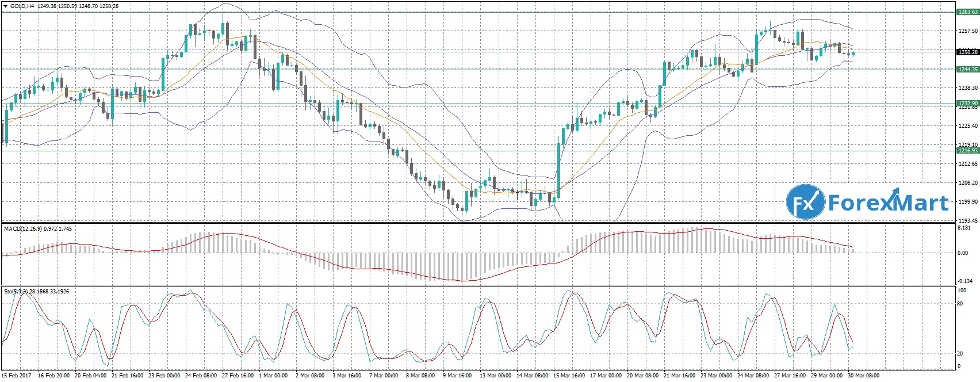Click the 20 level on stochastic scale

click(x=959, y=353)
